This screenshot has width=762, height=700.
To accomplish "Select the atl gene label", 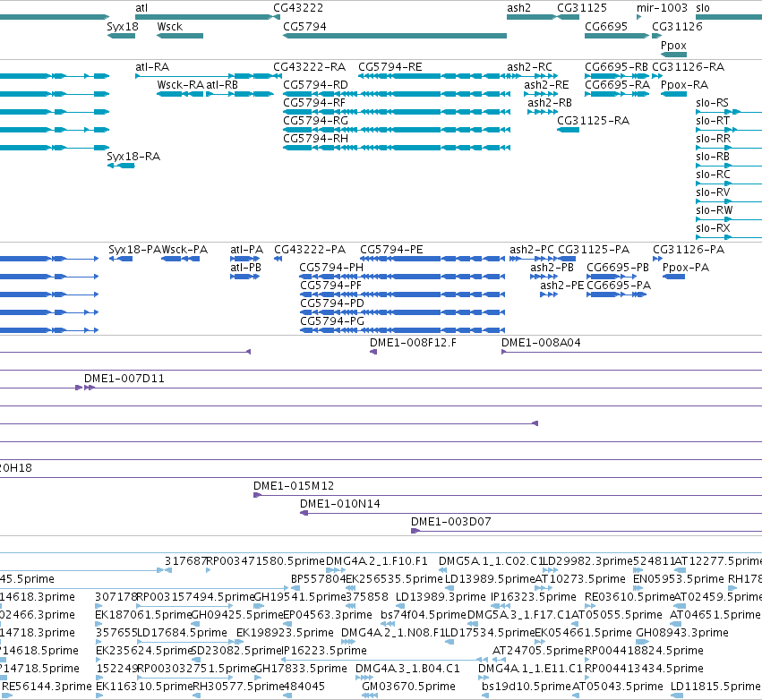I will 141,8.
